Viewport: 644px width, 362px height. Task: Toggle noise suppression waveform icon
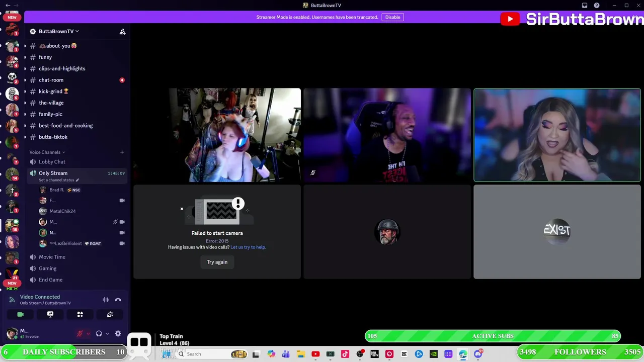(106, 300)
